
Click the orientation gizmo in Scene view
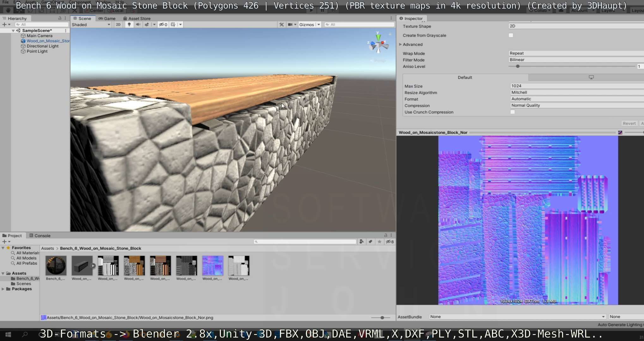[378, 44]
